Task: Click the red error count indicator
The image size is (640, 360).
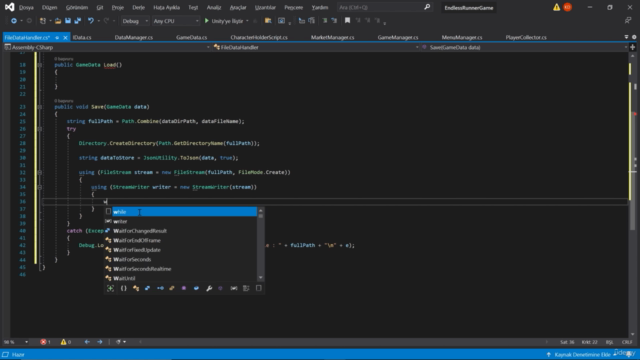Action: [x=45, y=342]
